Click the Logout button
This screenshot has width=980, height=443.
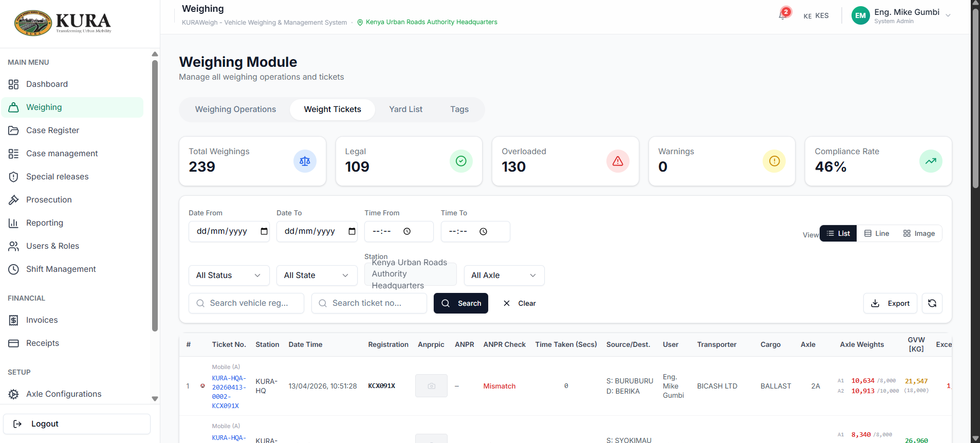(77, 424)
